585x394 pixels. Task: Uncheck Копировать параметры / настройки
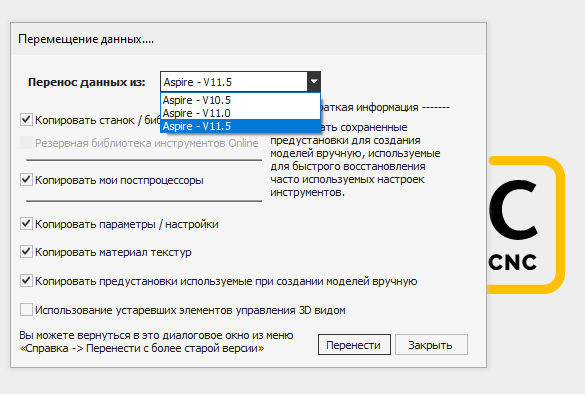click(x=26, y=224)
